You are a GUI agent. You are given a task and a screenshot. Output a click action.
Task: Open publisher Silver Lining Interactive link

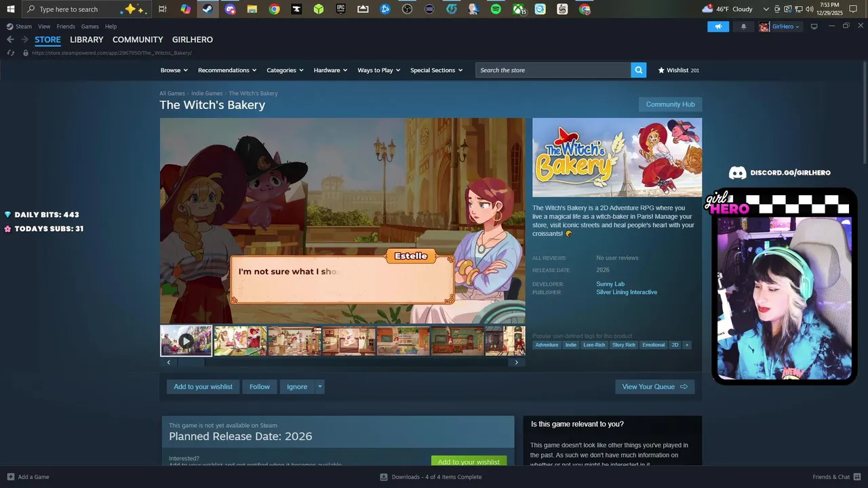[x=627, y=292]
